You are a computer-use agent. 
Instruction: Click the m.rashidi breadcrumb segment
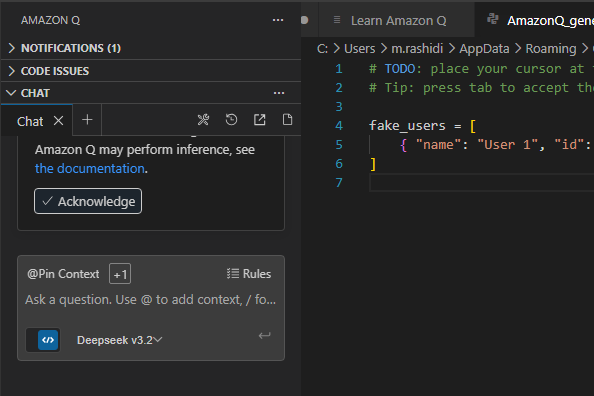point(417,49)
